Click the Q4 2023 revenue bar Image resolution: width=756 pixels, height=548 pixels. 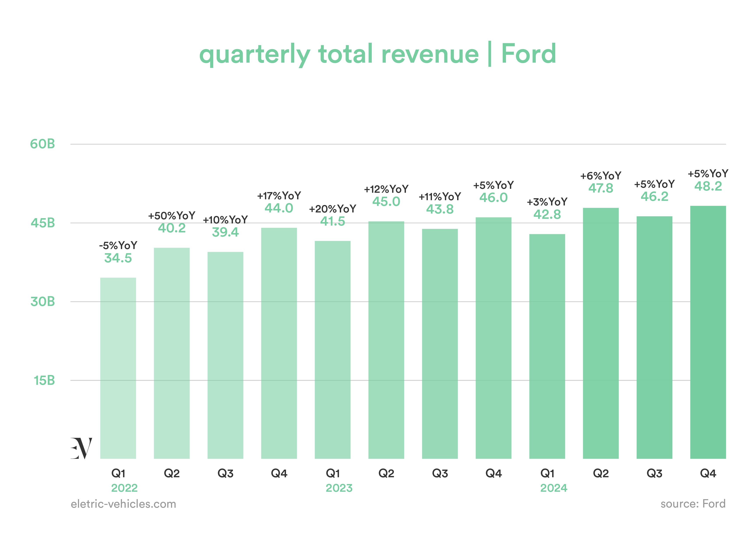[494, 338]
